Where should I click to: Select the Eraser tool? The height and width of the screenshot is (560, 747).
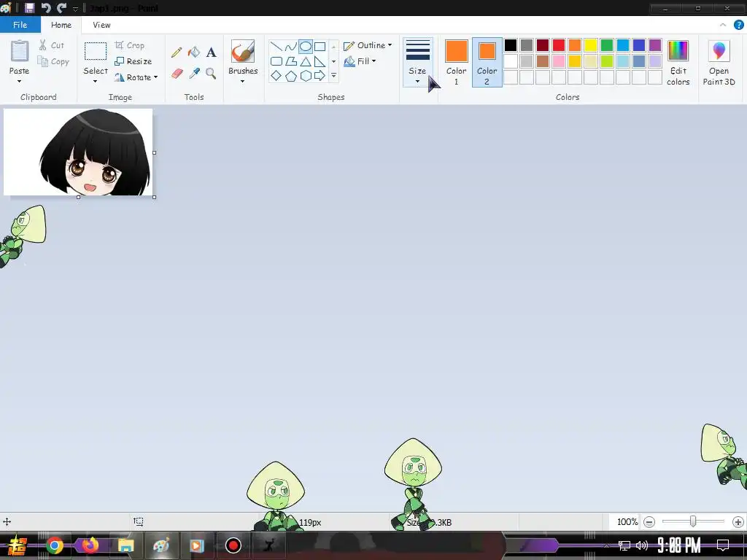[x=177, y=74]
